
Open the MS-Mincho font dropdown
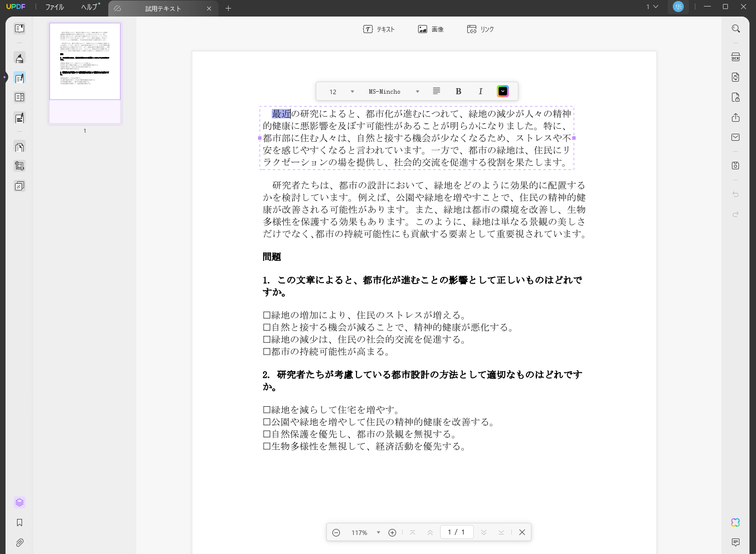tap(394, 92)
